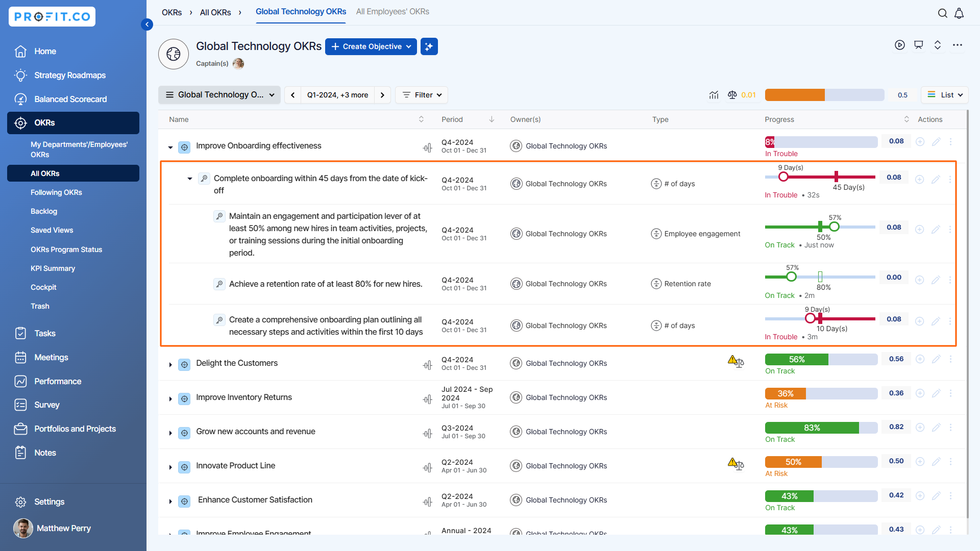This screenshot has width=980, height=551.
Task: Switch to the All Employees' OKRs tab
Action: click(393, 12)
